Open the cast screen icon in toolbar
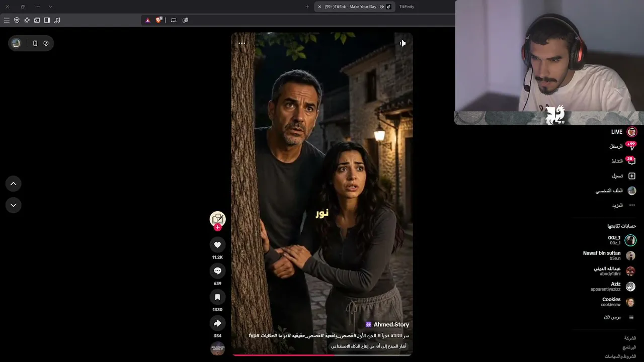The height and width of the screenshot is (362, 644). click(x=174, y=20)
